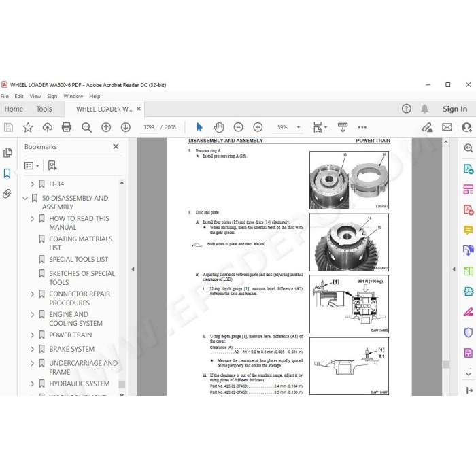Show page thumbnails panel
Image resolution: width=476 pixels, height=476 pixels.
point(7,152)
